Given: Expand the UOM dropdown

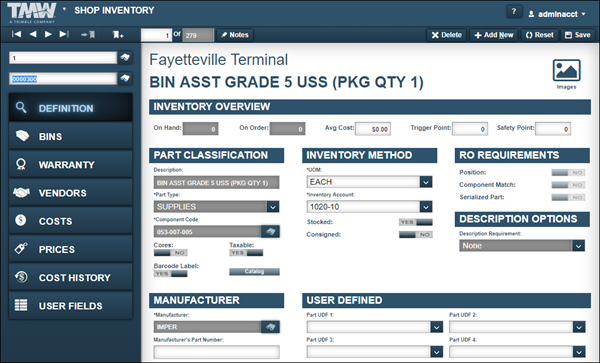Looking at the screenshot, I should pos(426,182).
